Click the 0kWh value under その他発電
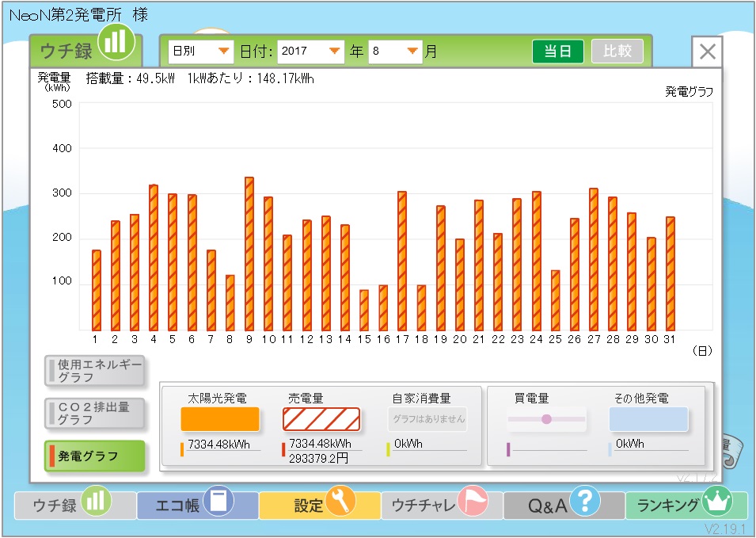This screenshot has height=538, width=756. click(x=629, y=444)
